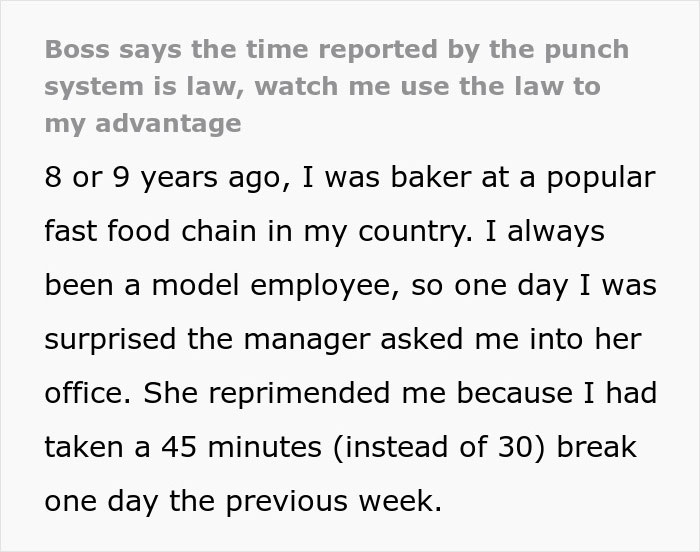The height and width of the screenshot is (552, 700).
Task: Click the gray post title starting 'Boss says'
Action: pos(337,86)
